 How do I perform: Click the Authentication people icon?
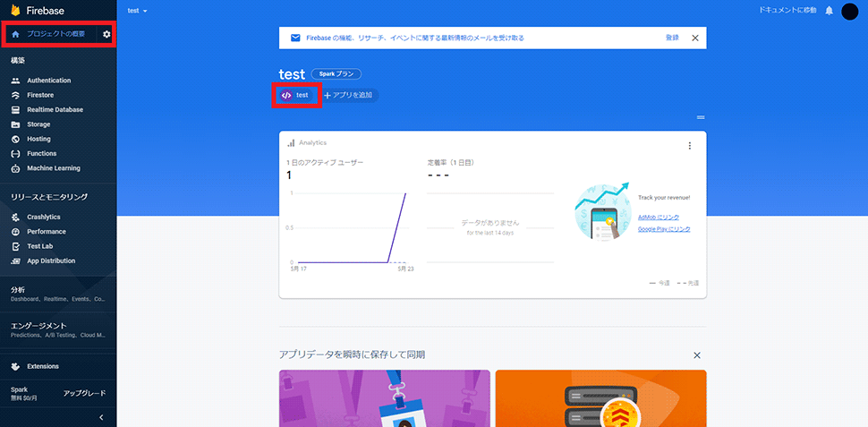(x=15, y=81)
